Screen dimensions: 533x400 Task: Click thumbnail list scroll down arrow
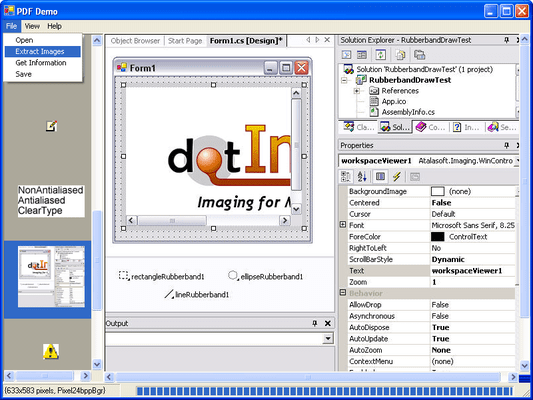point(97,364)
